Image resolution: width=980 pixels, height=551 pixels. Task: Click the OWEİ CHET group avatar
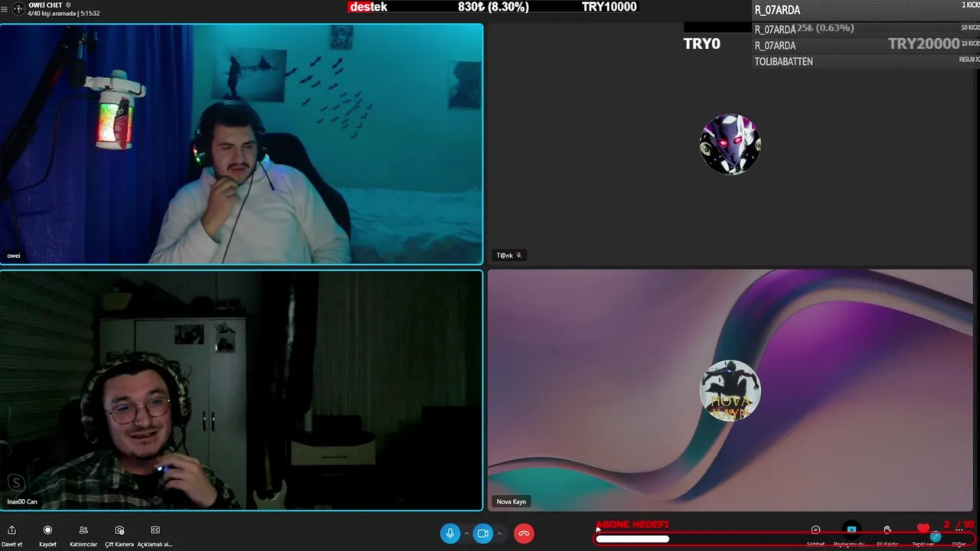tap(18, 9)
